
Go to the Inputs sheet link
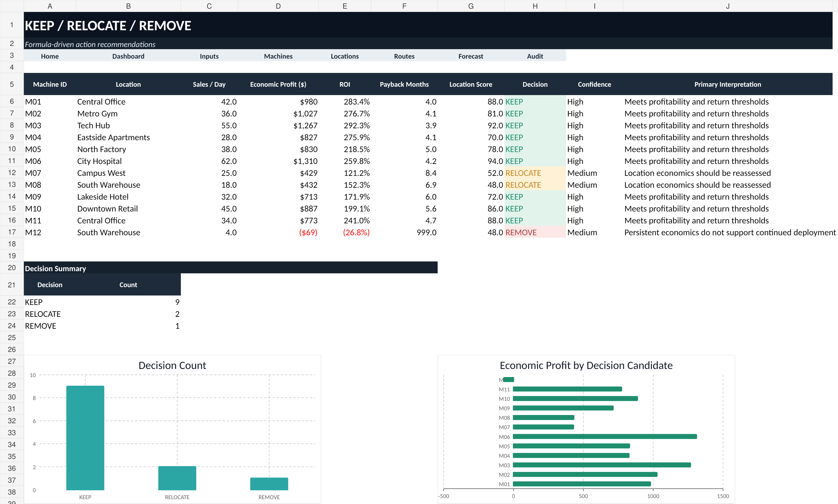pyautogui.click(x=209, y=56)
